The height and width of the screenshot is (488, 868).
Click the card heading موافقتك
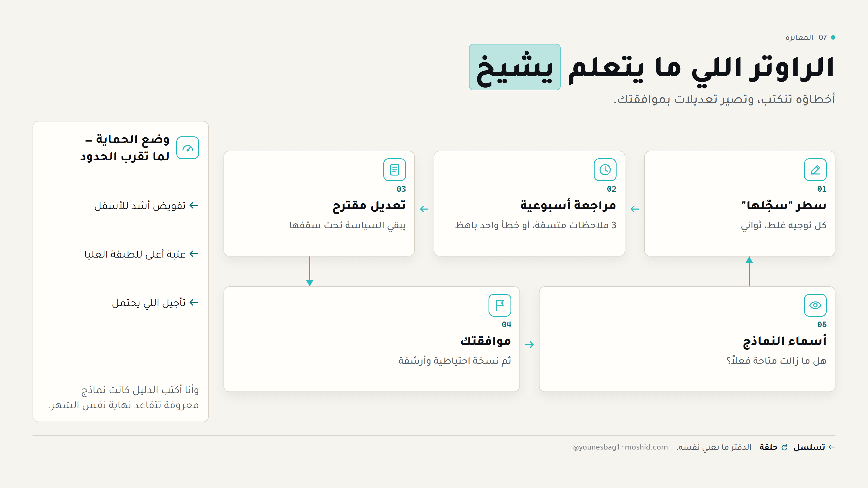(486, 341)
